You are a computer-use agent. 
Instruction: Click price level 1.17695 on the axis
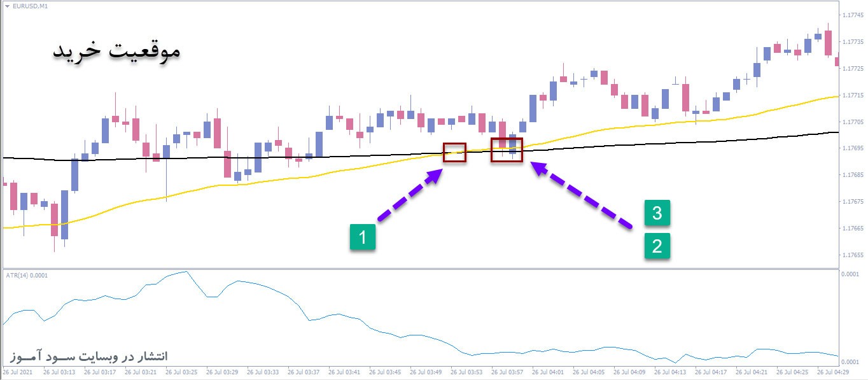[x=853, y=148]
